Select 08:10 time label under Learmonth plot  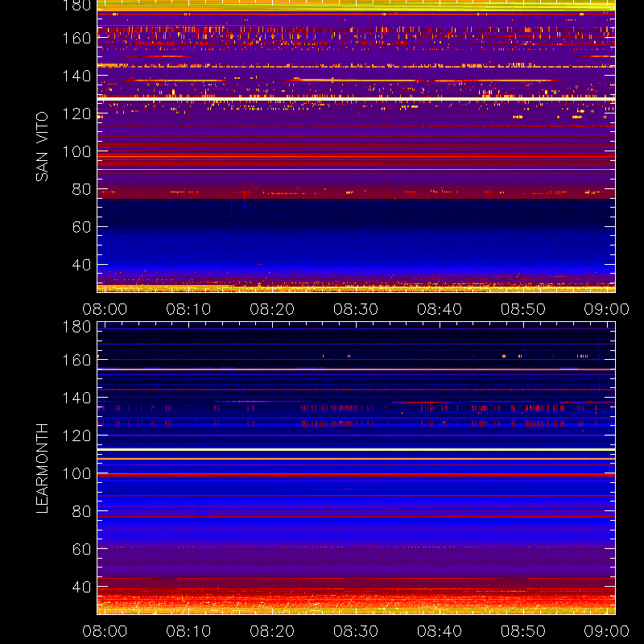tap(188, 631)
